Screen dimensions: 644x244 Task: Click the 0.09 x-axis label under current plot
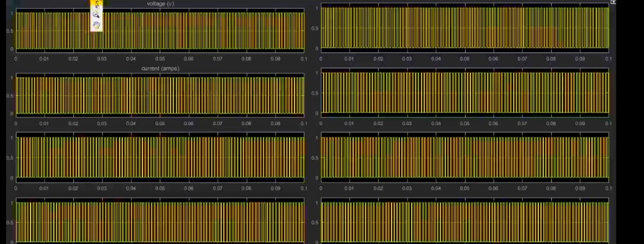(x=275, y=124)
